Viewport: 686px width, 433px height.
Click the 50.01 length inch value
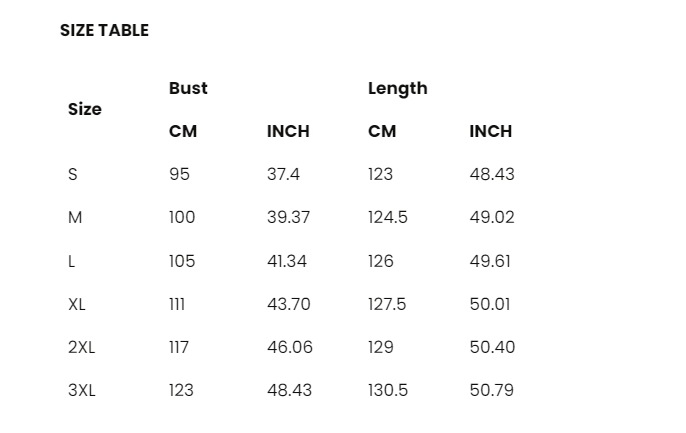click(490, 304)
